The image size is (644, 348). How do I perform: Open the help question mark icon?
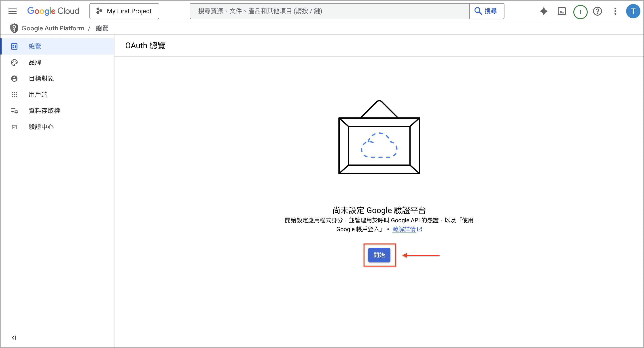(x=597, y=11)
